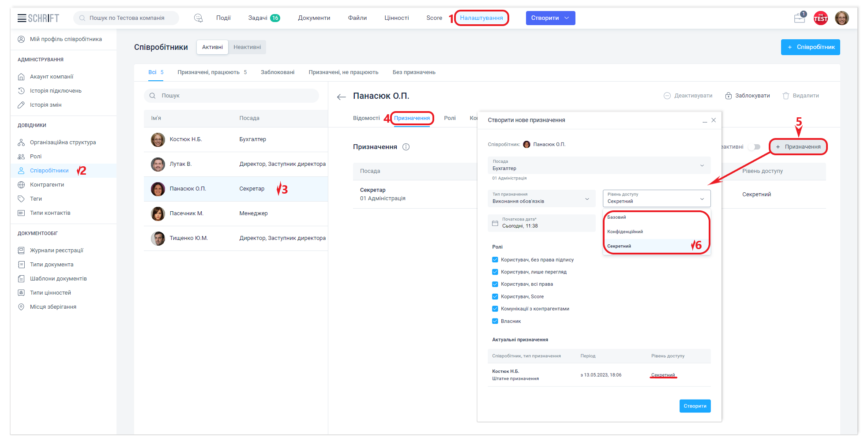Click the Заблокувати lock icon
Viewport: 868px width, 445px height.
pyautogui.click(x=729, y=96)
